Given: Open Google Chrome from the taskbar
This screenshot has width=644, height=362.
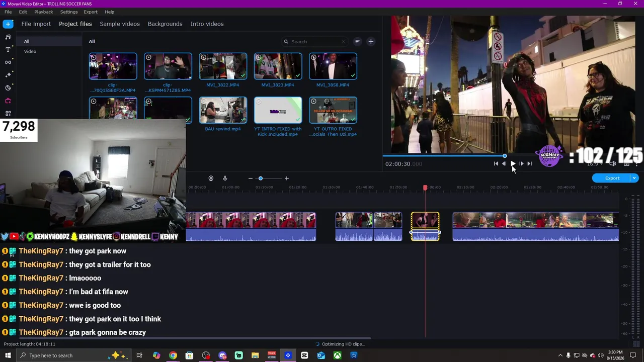Looking at the screenshot, I should 173,355.
